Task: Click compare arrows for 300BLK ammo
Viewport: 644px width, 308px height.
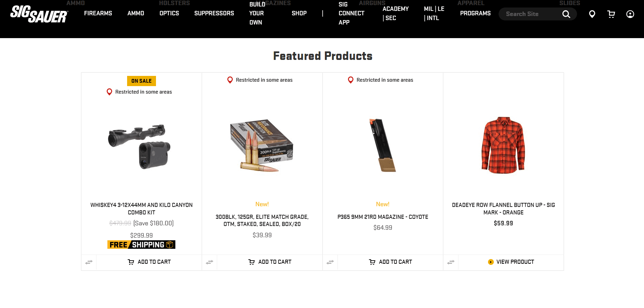Action: [x=210, y=262]
